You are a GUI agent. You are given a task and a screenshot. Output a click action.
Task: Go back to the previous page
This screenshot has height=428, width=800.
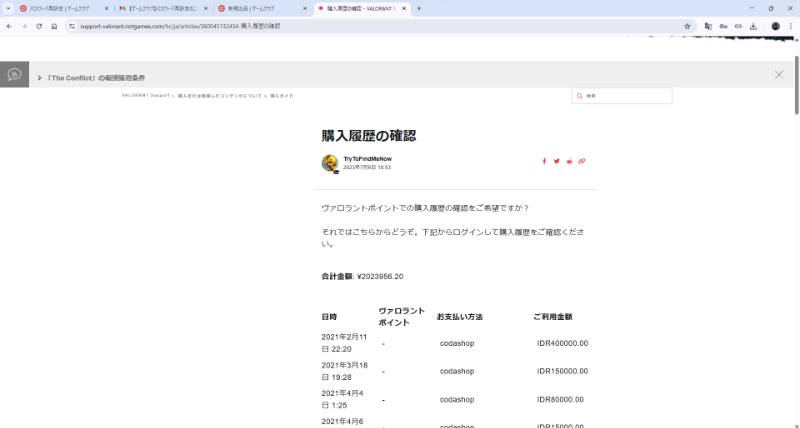(x=9, y=26)
